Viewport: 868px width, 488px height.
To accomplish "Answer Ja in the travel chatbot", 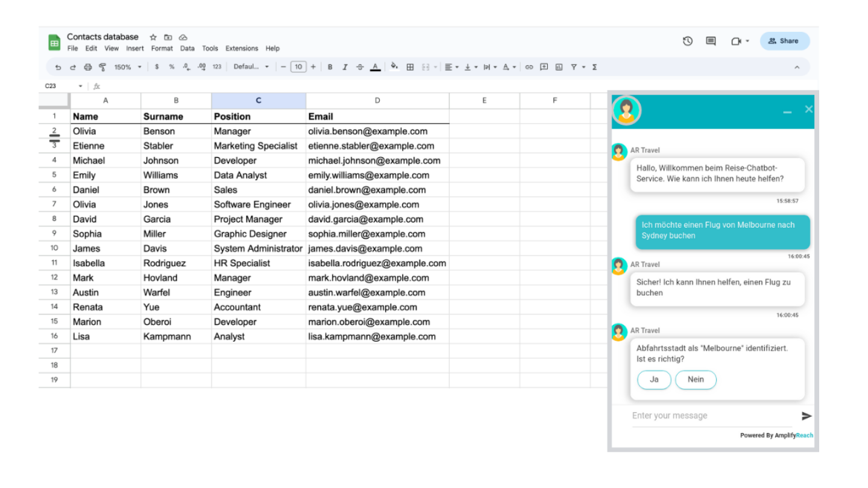I will pyautogui.click(x=654, y=380).
